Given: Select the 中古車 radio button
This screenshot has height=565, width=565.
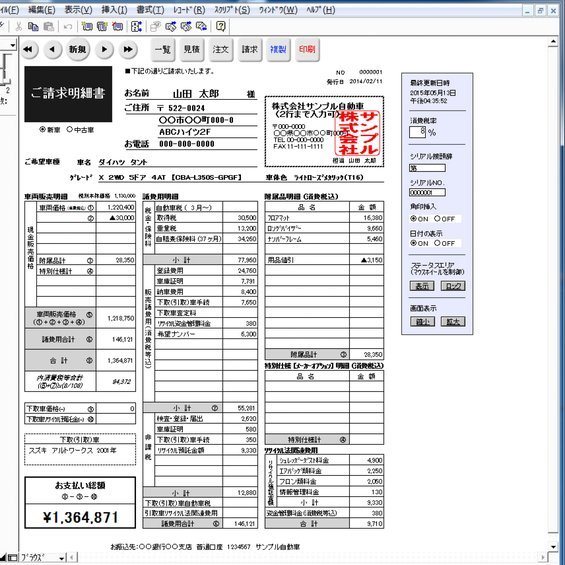Looking at the screenshot, I should click(70, 129).
